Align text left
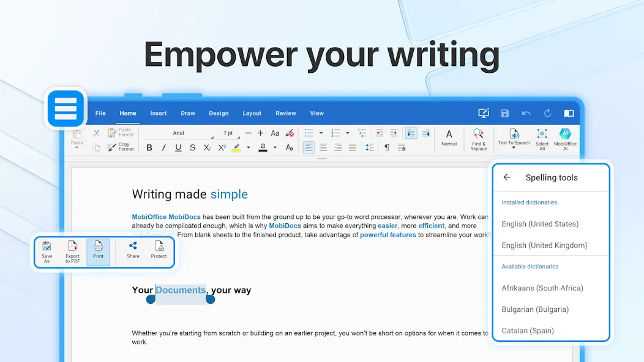 point(309,147)
